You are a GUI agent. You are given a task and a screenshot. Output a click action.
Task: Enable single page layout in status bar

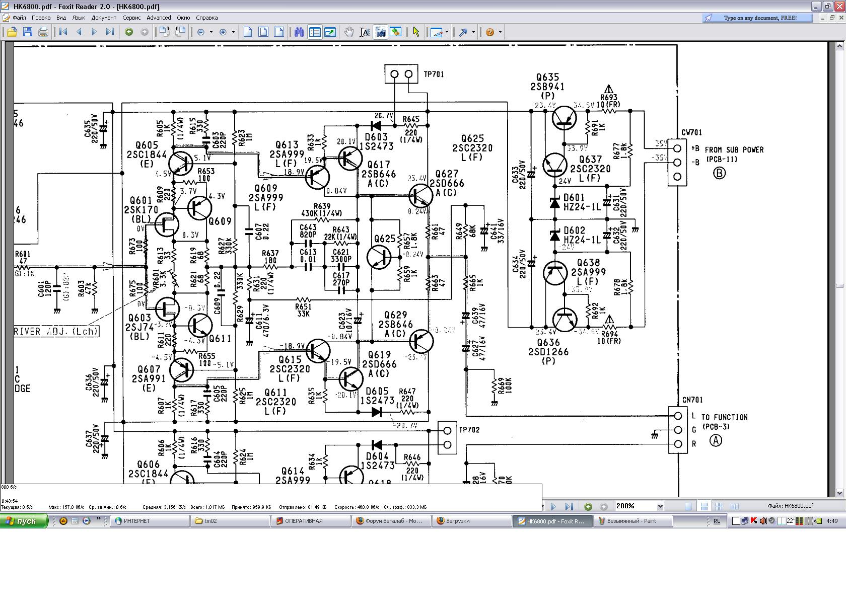point(688,506)
